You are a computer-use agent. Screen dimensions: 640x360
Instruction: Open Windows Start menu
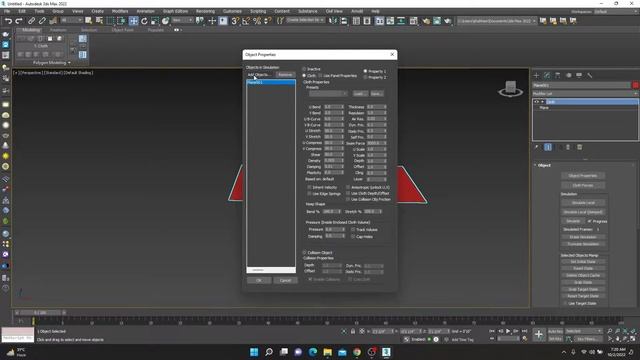tap(254, 352)
